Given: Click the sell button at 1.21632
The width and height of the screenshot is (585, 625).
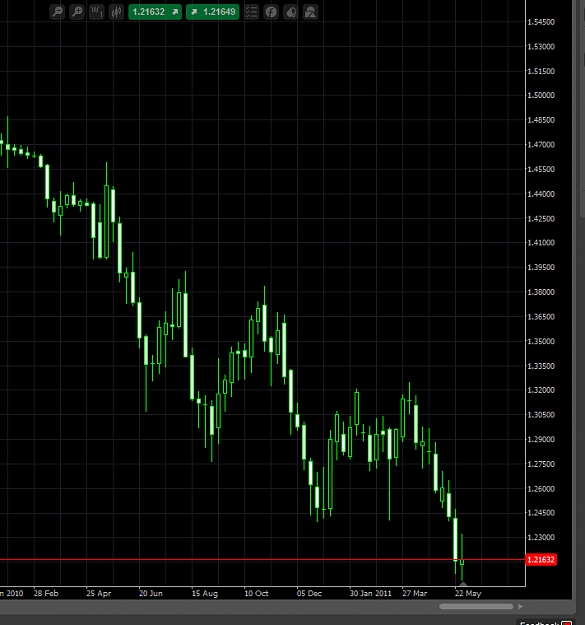Looking at the screenshot, I should 155,12.
